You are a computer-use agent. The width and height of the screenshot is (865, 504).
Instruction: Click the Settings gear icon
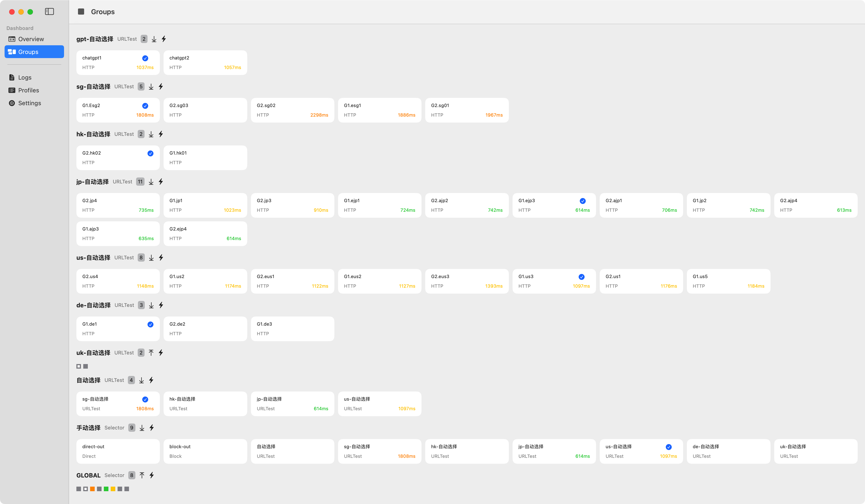point(12,103)
